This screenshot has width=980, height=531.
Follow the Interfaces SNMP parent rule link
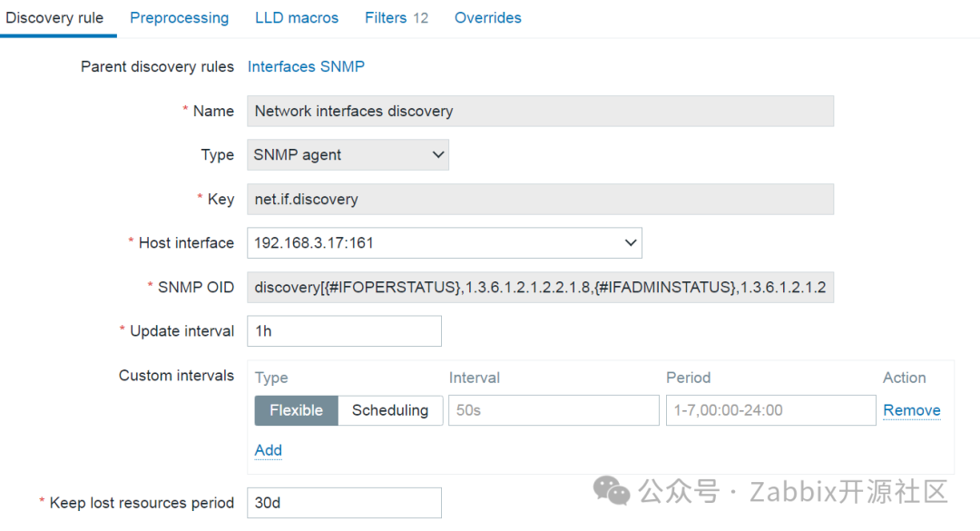306,67
